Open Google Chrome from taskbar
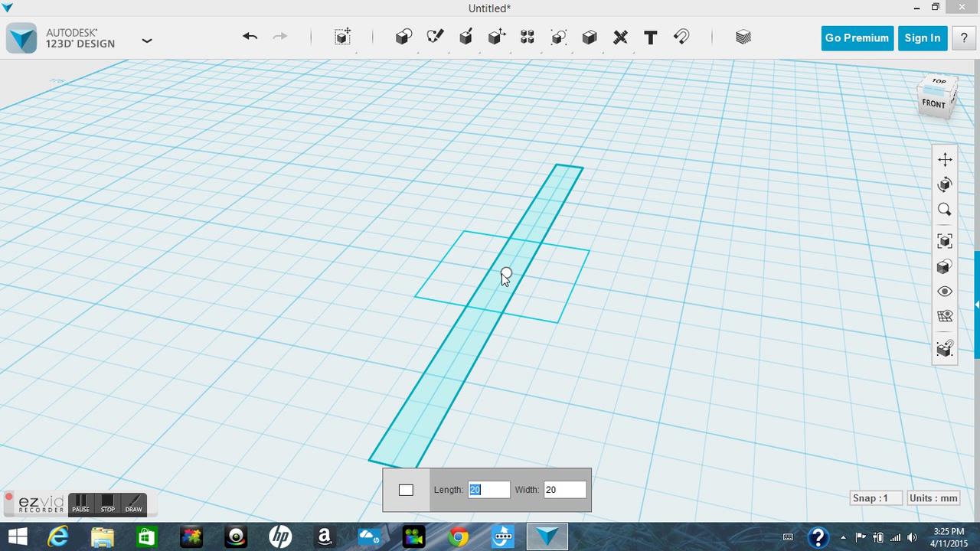 click(458, 537)
